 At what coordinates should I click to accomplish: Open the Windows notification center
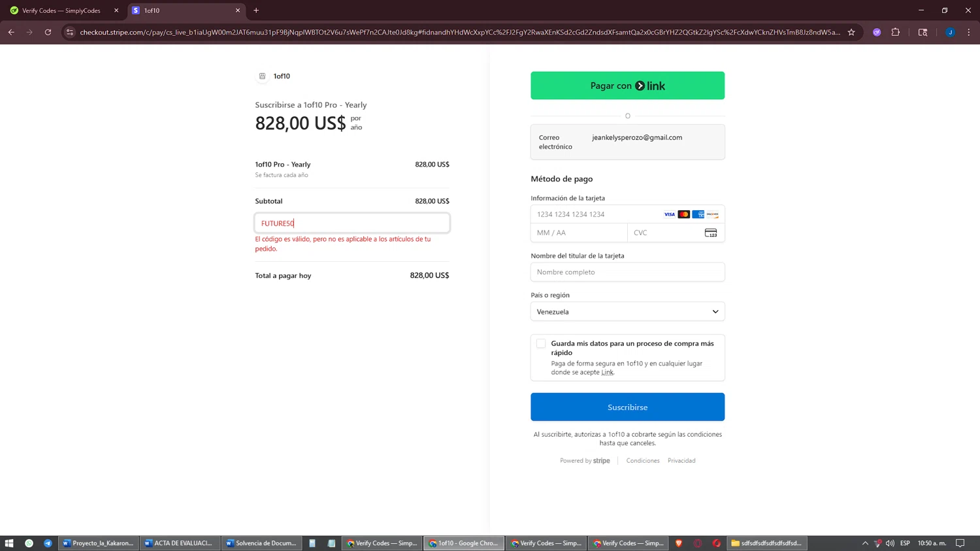(x=960, y=543)
